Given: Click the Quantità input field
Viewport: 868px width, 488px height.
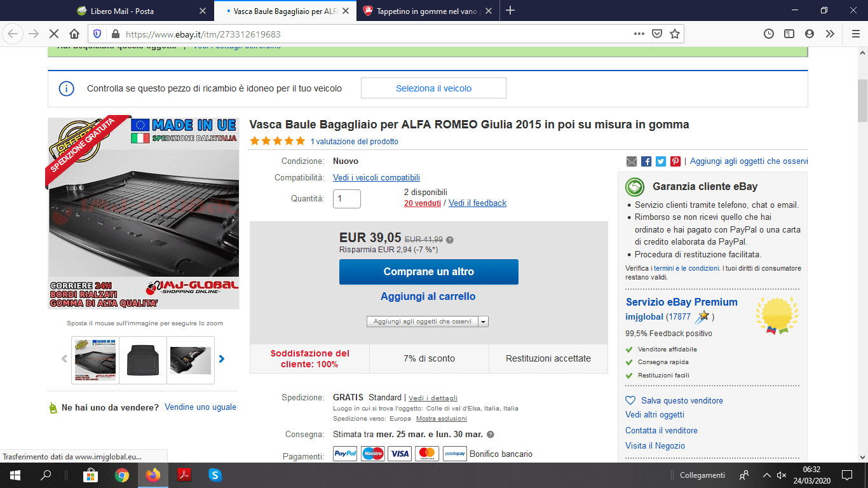Looking at the screenshot, I should coord(347,198).
